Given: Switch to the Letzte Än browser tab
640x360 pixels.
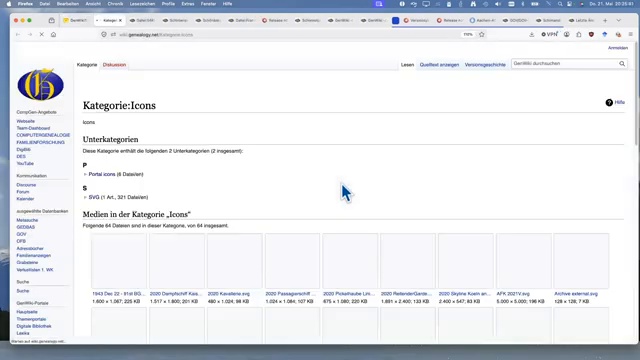Looking at the screenshot, I should 582,20.
